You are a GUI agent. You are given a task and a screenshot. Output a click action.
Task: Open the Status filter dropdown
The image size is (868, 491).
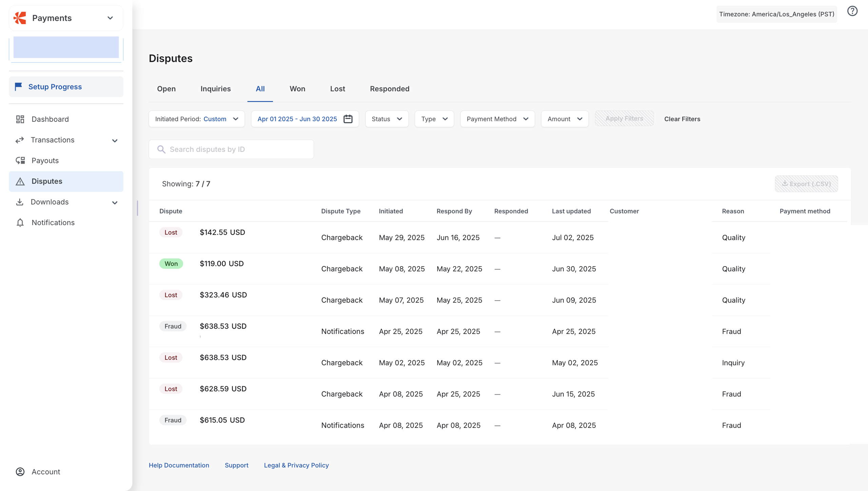(x=387, y=119)
